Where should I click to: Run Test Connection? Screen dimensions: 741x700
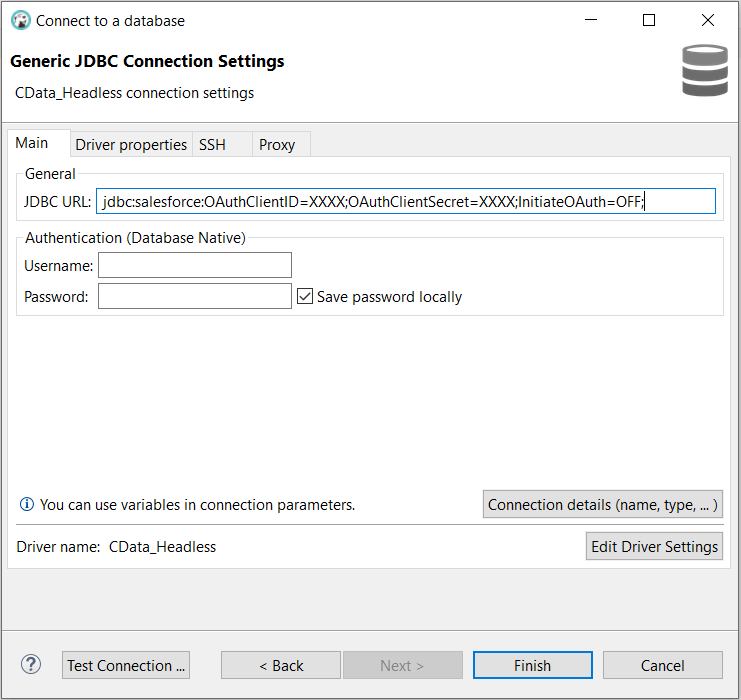pos(127,665)
